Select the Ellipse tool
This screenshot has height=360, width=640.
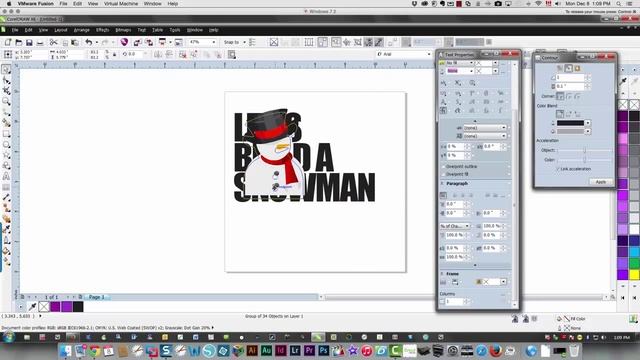click(x=6, y=144)
